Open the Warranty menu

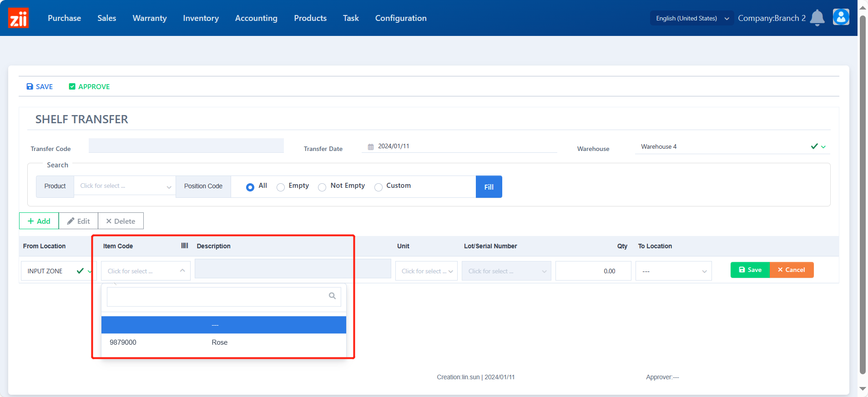click(150, 18)
